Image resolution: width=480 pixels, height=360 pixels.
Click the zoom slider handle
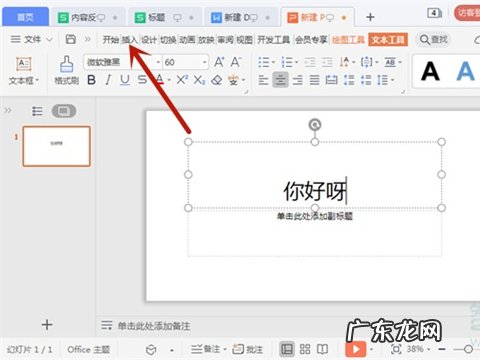[468, 349]
